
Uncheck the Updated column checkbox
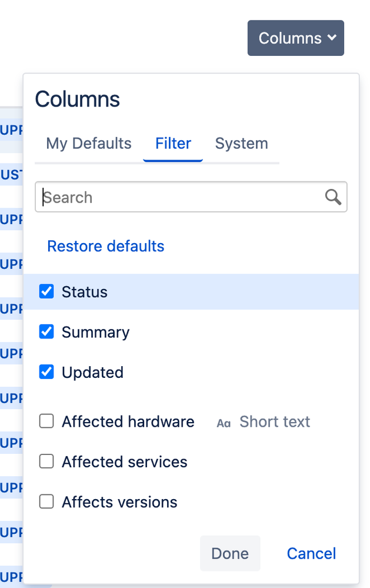[x=46, y=372]
